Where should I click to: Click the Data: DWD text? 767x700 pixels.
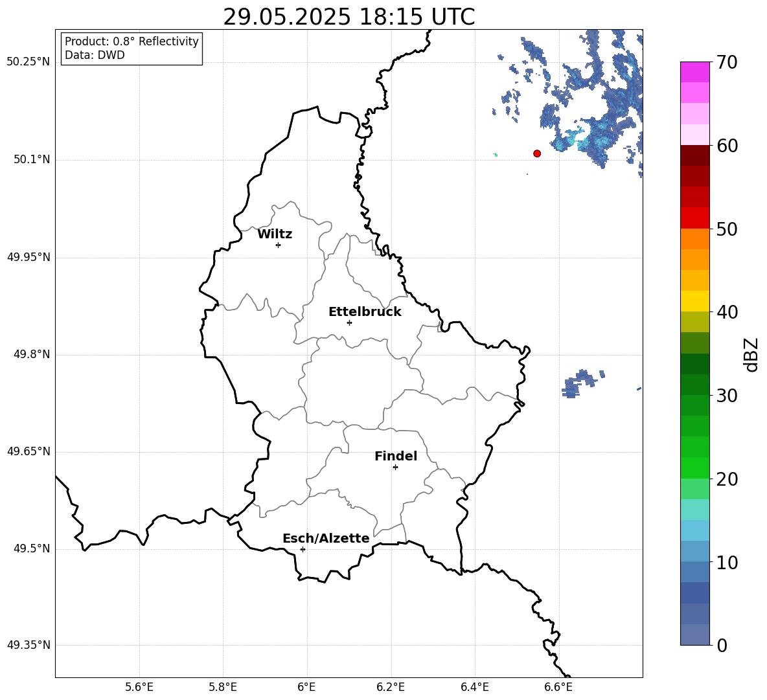95,55
